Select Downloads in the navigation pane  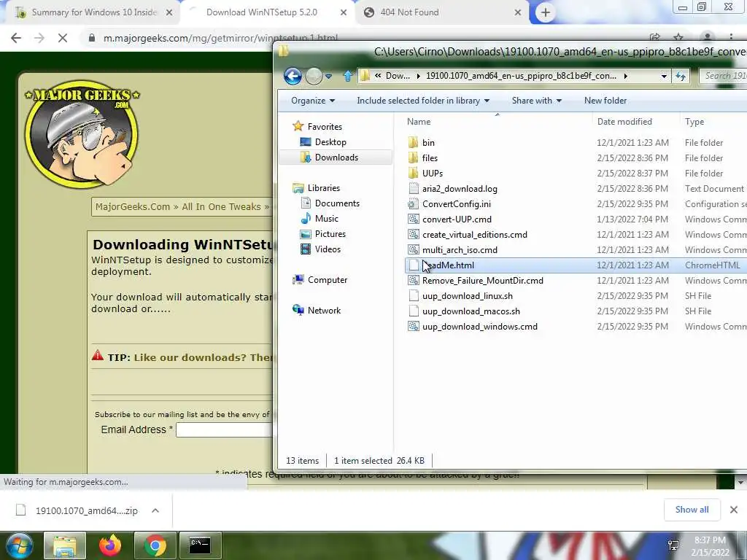click(336, 157)
